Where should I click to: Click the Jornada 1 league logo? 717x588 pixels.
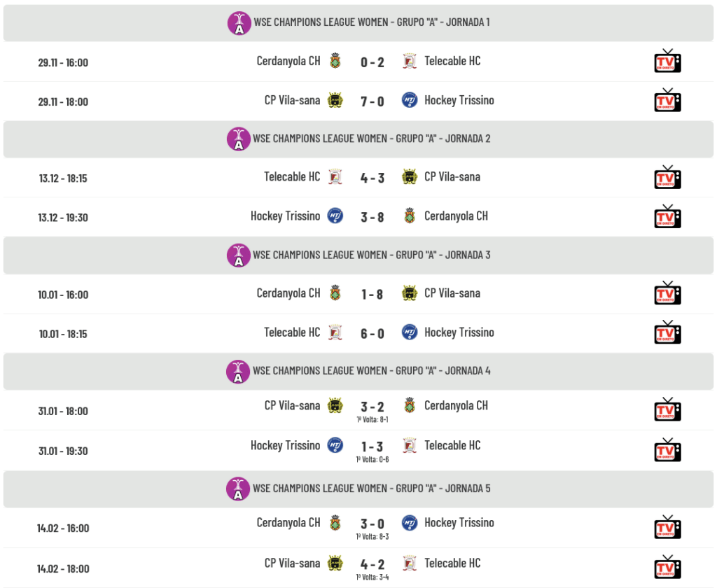(x=239, y=23)
